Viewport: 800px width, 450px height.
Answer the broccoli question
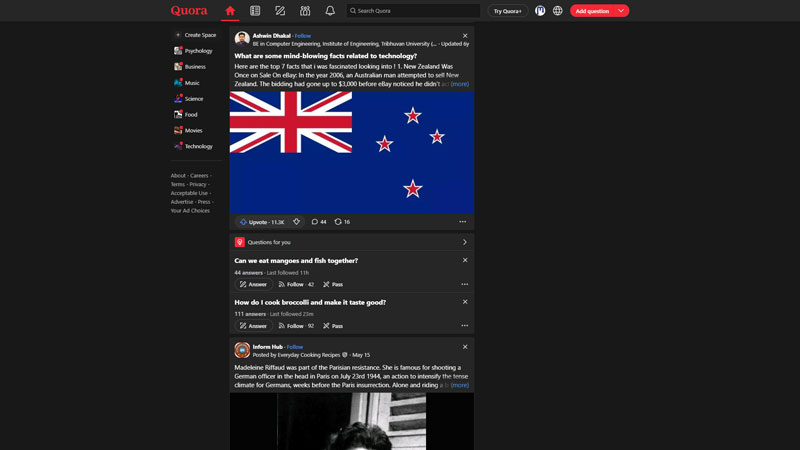click(254, 326)
